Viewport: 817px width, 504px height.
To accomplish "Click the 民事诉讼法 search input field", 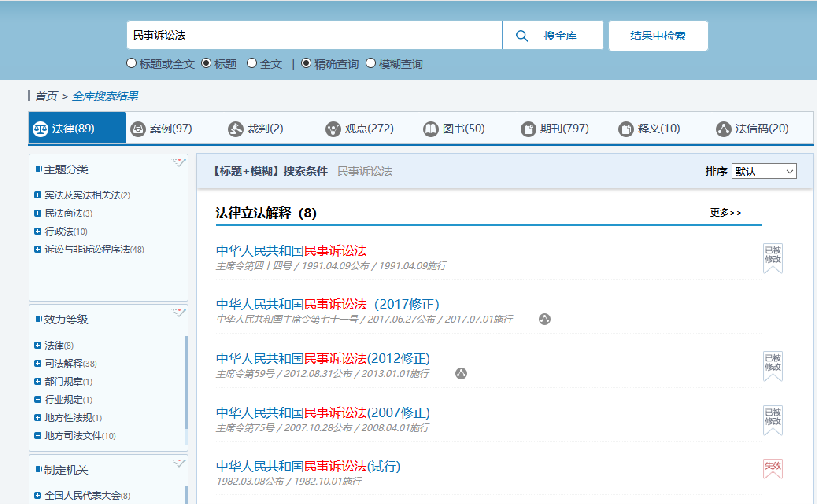I will pos(314,35).
